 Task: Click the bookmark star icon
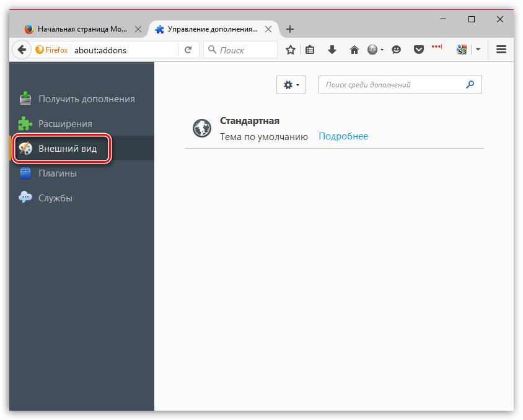tap(290, 50)
